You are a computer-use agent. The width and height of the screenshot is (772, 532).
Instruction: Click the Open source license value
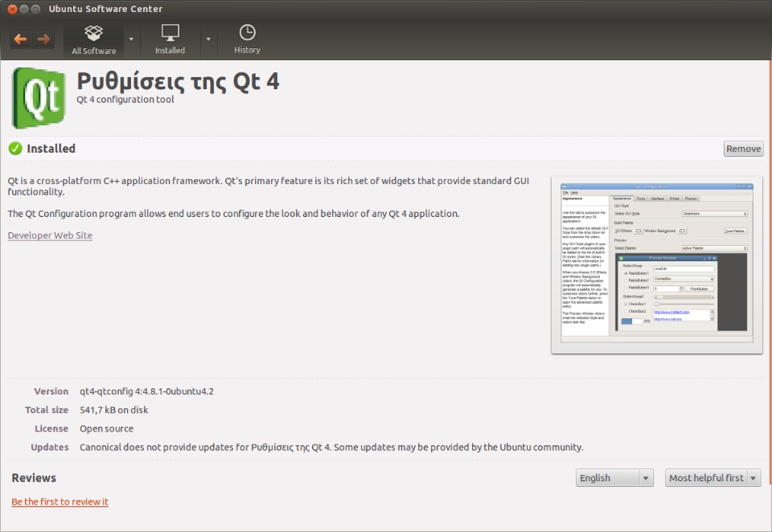click(x=106, y=428)
